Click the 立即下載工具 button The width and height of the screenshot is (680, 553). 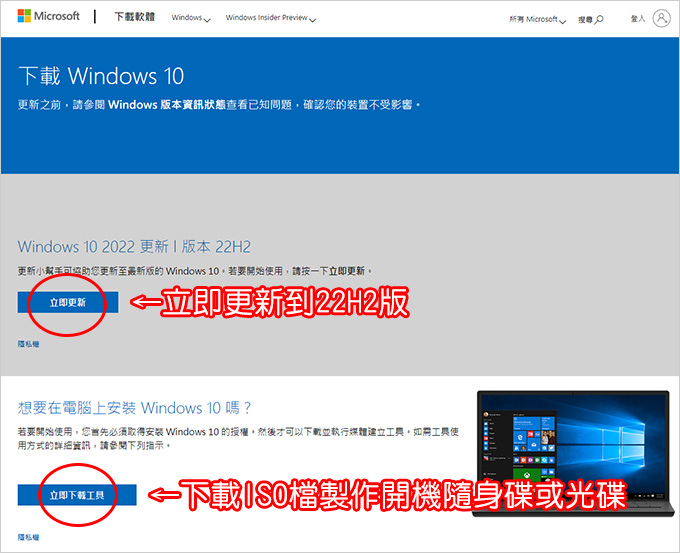click(77, 495)
